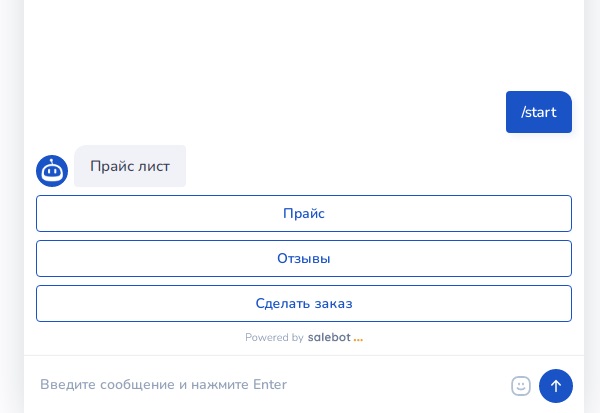Select the Отзывы reply button
This screenshot has height=413, width=600.
point(304,258)
